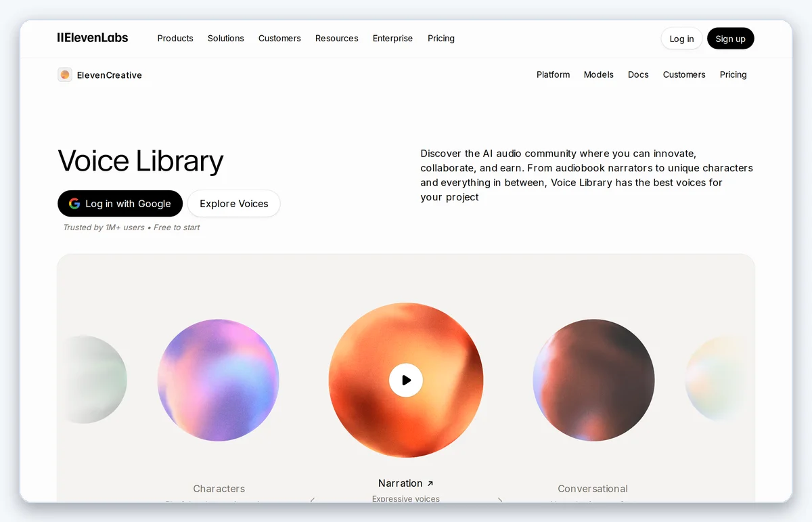Screen dimensions: 812x522
Task: Open Pricing in the top navigation
Action: (441, 39)
